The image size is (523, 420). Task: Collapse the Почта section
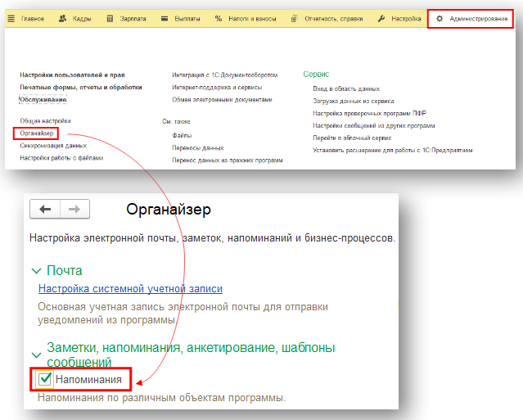pos(35,270)
